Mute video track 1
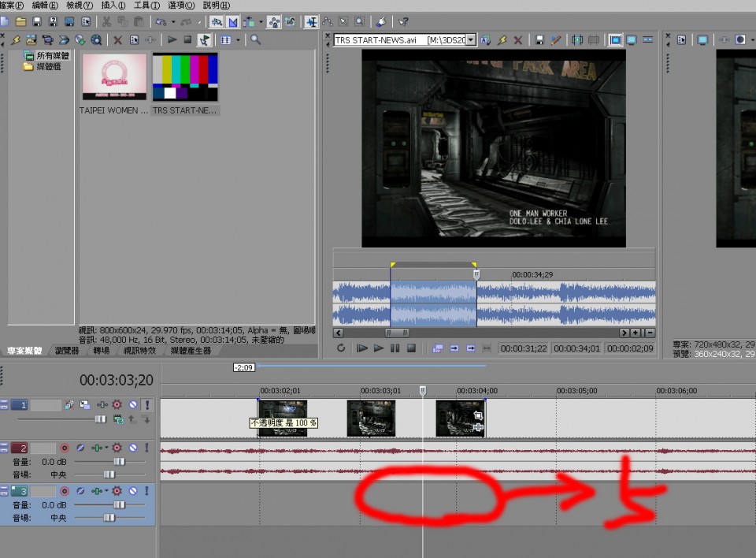Viewport: 756px width, 558px height. [132, 404]
